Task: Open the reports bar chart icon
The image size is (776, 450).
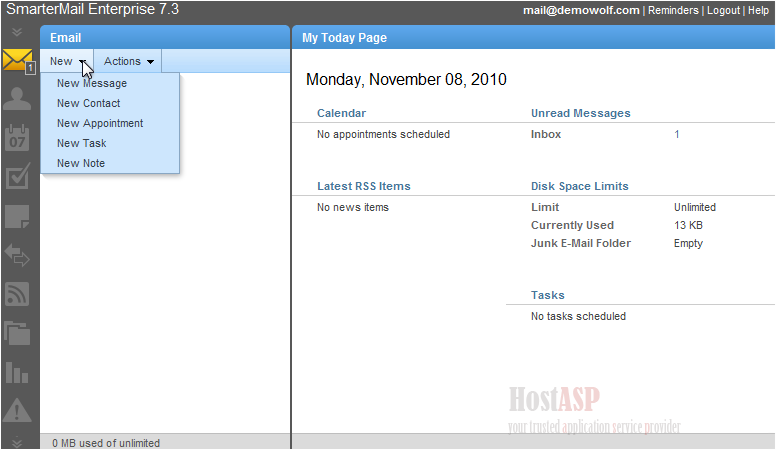Action: [x=17, y=372]
